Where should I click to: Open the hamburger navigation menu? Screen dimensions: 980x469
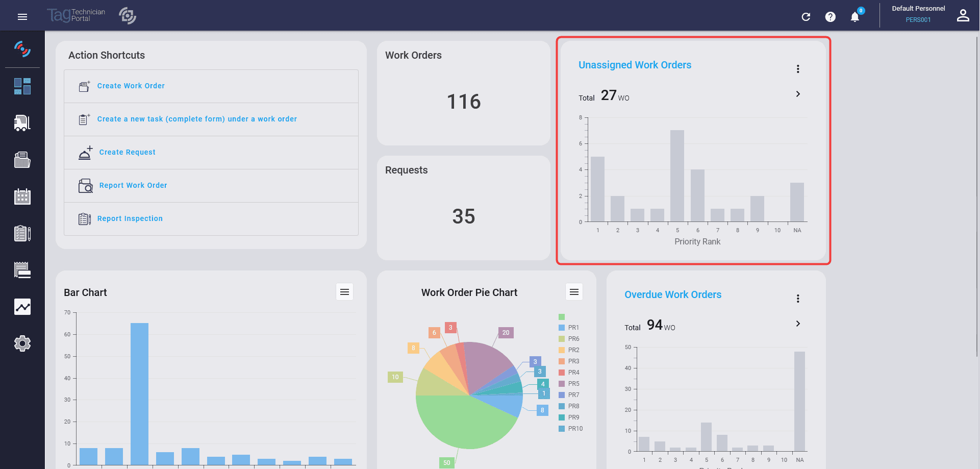tap(22, 17)
